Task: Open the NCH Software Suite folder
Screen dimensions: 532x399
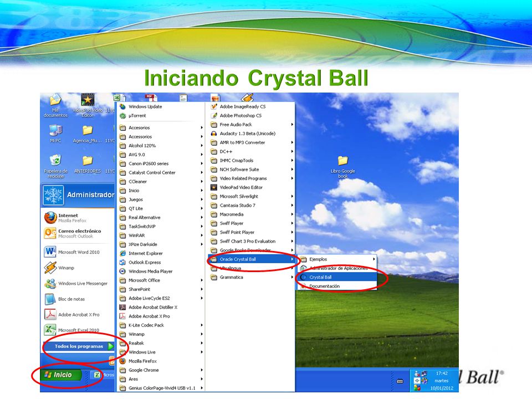Action: (252, 170)
